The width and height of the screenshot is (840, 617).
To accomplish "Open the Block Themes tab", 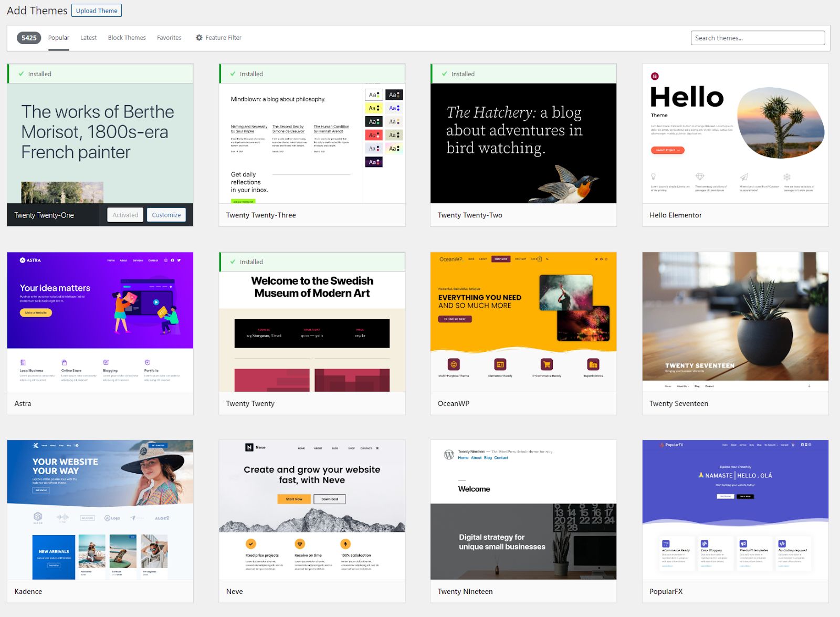I will pos(126,37).
